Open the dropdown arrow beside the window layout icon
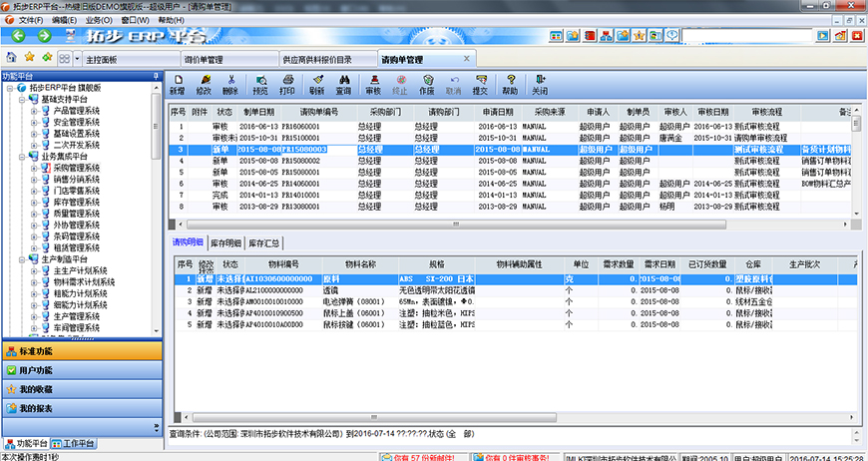Screen dimensions: 868x461 (77, 59)
